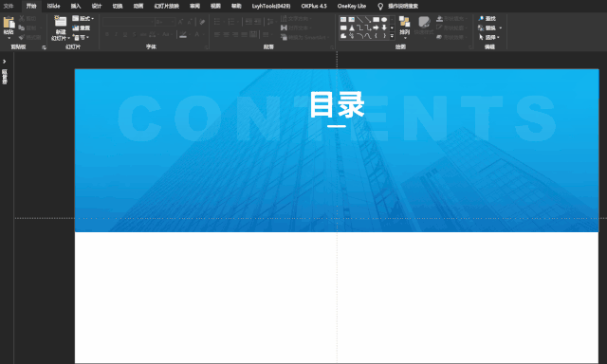Open the slide Layout (版式) dropdown
Image resolution: width=607 pixels, height=364 pixels.
point(83,19)
